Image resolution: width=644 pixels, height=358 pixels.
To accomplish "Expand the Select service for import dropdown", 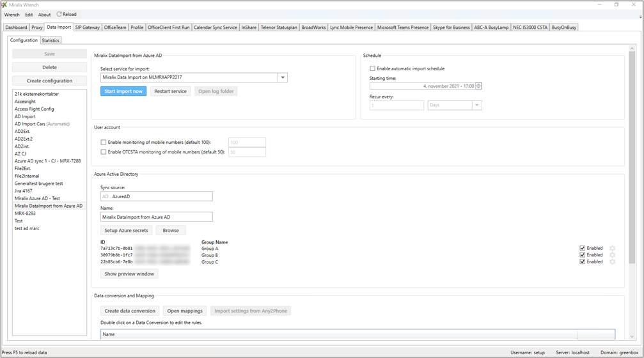I will tap(283, 77).
